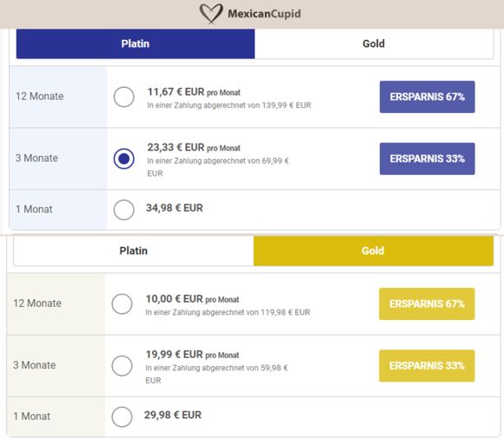Screen dimensions: 504x440
Task: Select the Platin 3 Monate radio button
Action: pos(123,158)
